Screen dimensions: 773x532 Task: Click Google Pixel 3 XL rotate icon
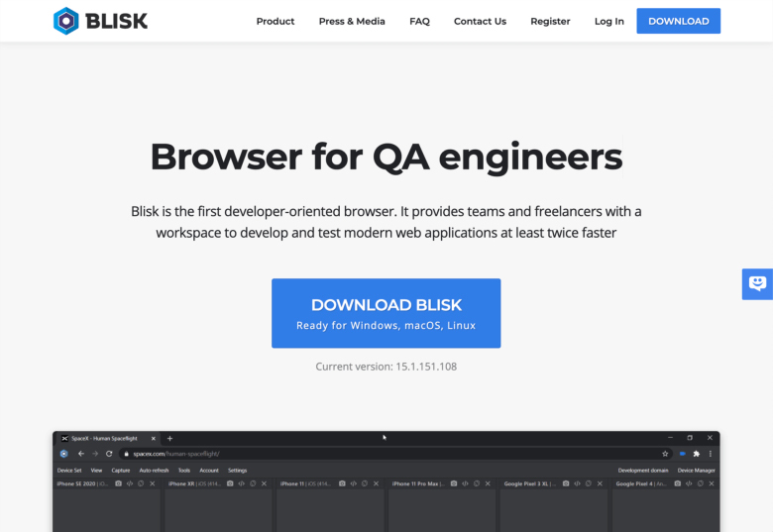[588, 483]
